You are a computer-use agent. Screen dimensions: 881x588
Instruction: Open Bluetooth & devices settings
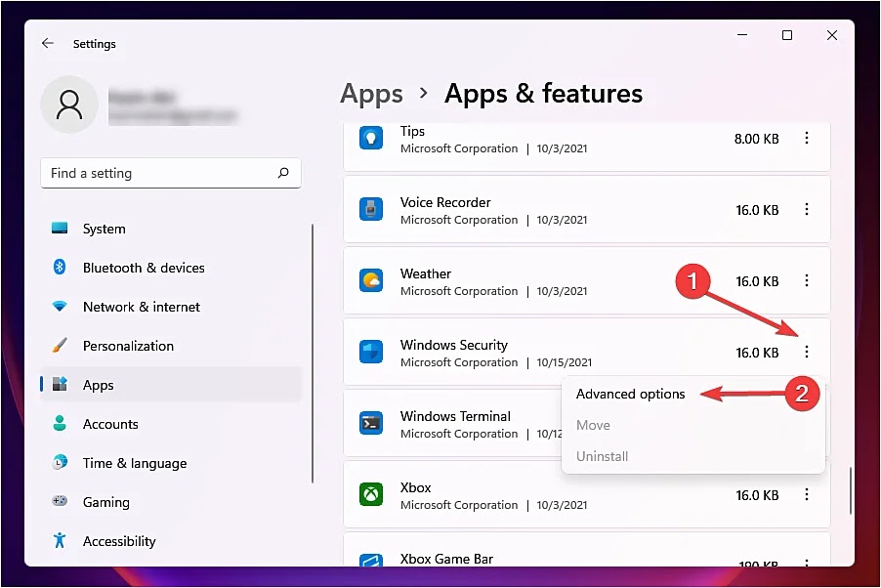coord(171,268)
